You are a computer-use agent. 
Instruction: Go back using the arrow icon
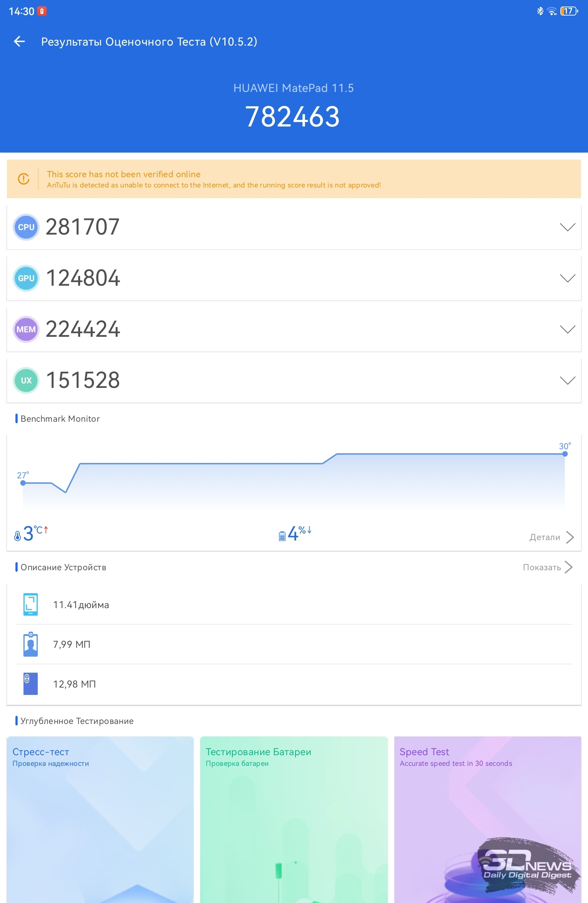(19, 41)
